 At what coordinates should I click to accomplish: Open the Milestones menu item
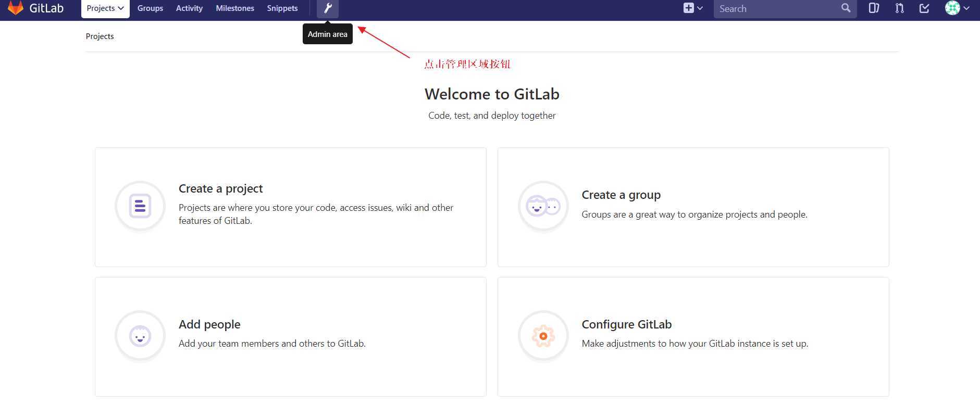click(x=235, y=8)
